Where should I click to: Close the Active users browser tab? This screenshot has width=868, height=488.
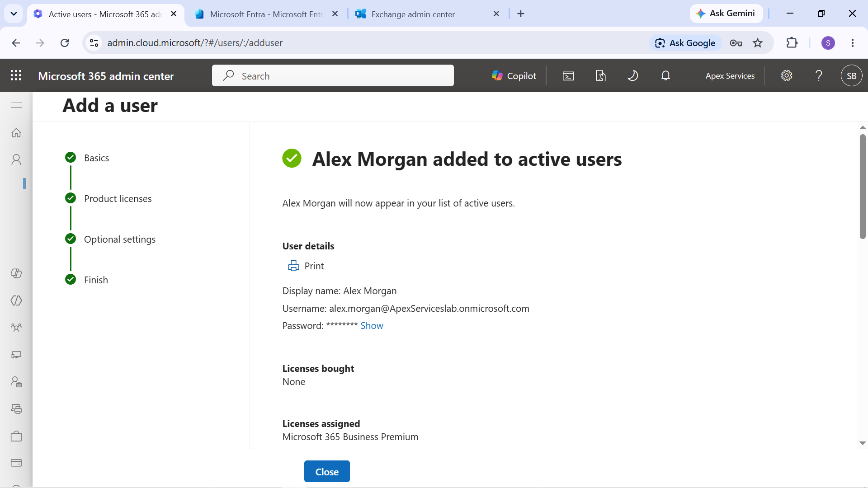pyautogui.click(x=174, y=14)
